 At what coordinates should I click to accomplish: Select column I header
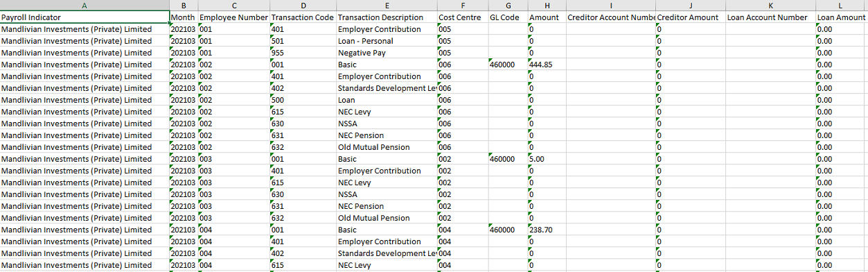[611, 5]
